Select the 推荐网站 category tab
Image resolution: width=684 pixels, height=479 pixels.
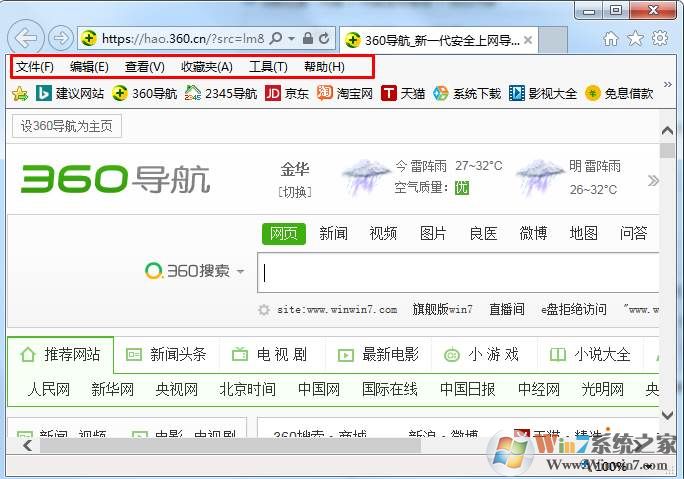[x=61, y=355]
